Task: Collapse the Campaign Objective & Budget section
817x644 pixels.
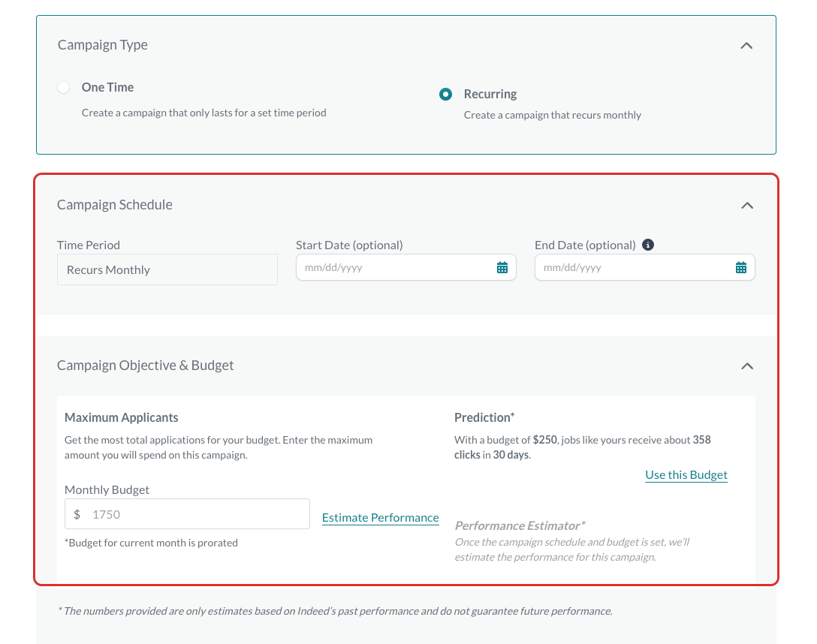Action: (x=746, y=366)
